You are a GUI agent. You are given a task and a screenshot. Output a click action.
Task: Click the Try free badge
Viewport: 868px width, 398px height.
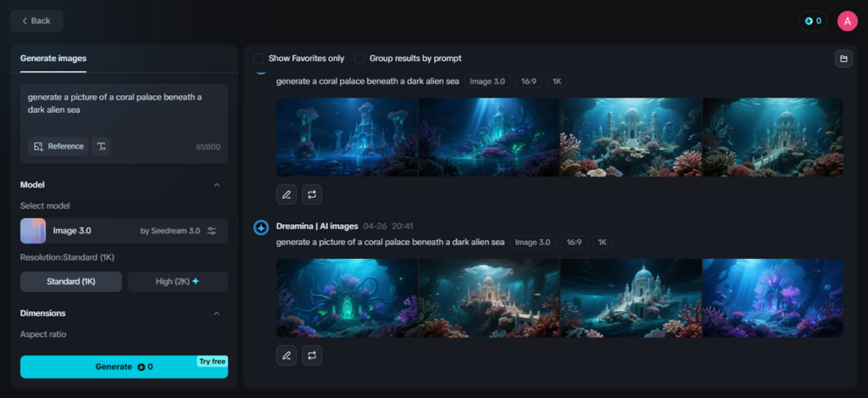tap(212, 362)
